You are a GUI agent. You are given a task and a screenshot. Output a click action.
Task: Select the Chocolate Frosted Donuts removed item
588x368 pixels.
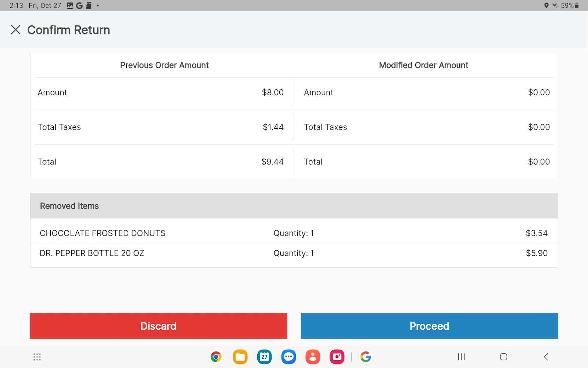point(103,233)
